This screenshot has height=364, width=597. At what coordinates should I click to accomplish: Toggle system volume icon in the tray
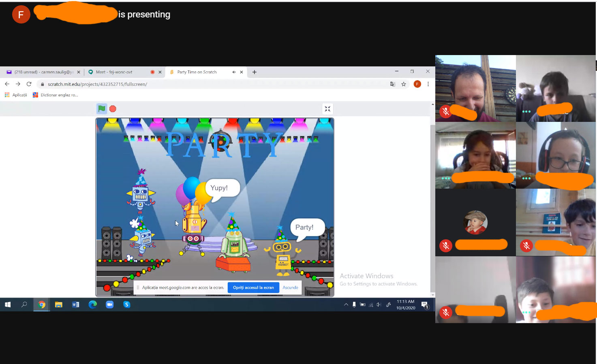[379, 304]
